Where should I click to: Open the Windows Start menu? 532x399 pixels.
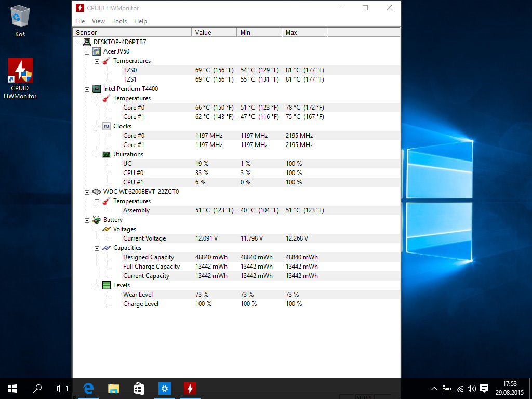[x=12, y=389]
